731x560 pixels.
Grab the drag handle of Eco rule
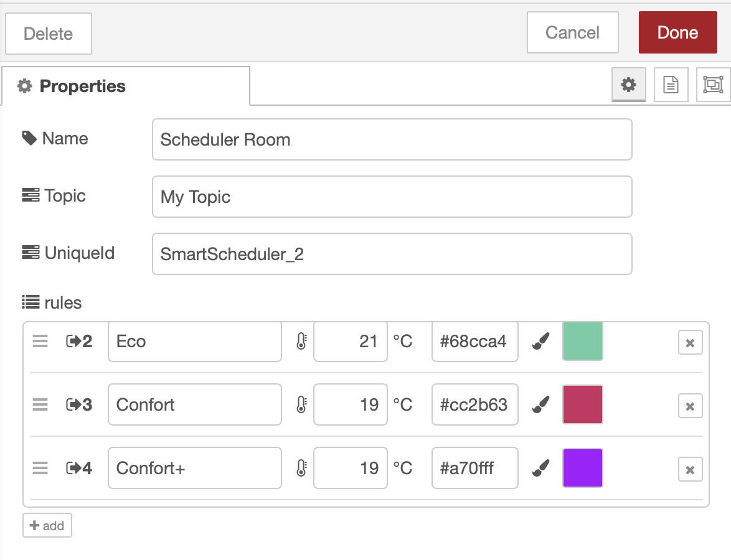coord(40,341)
